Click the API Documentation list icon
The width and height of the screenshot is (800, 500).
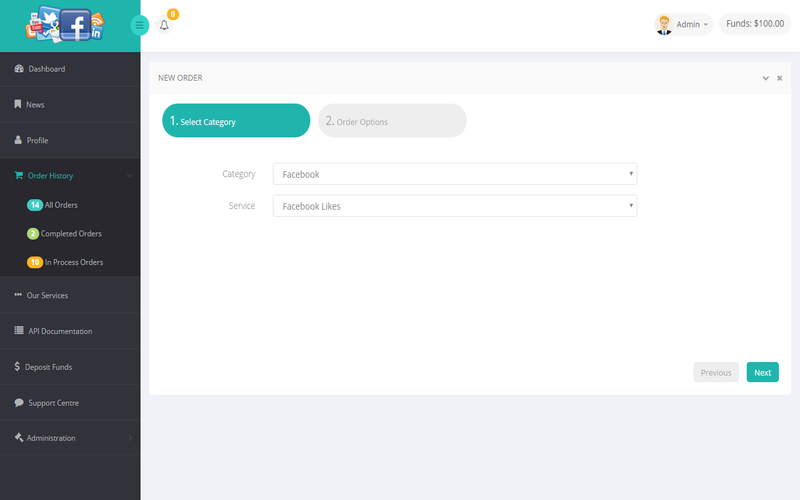point(19,330)
